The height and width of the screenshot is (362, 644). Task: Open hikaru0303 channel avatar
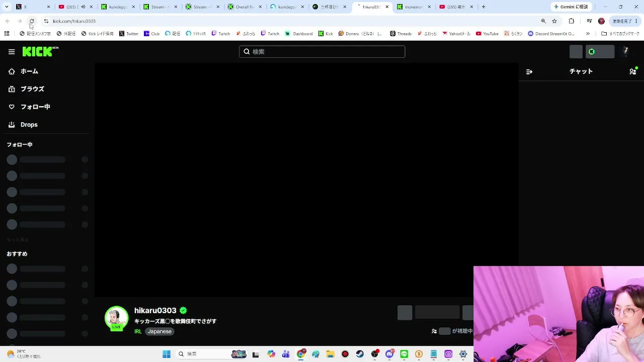pyautogui.click(x=116, y=318)
